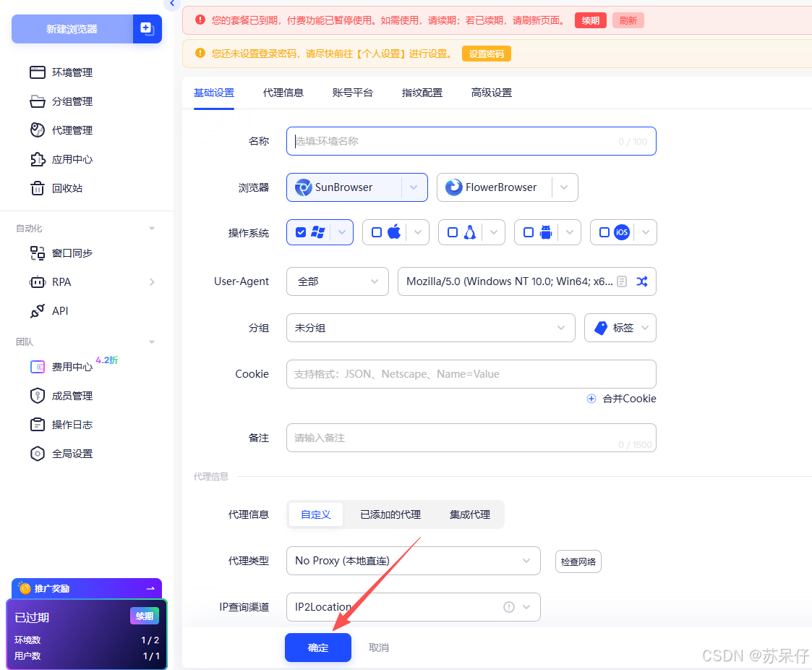Select the 集成代理 proxy option
The height and width of the screenshot is (670, 812).
pyautogui.click(x=470, y=514)
